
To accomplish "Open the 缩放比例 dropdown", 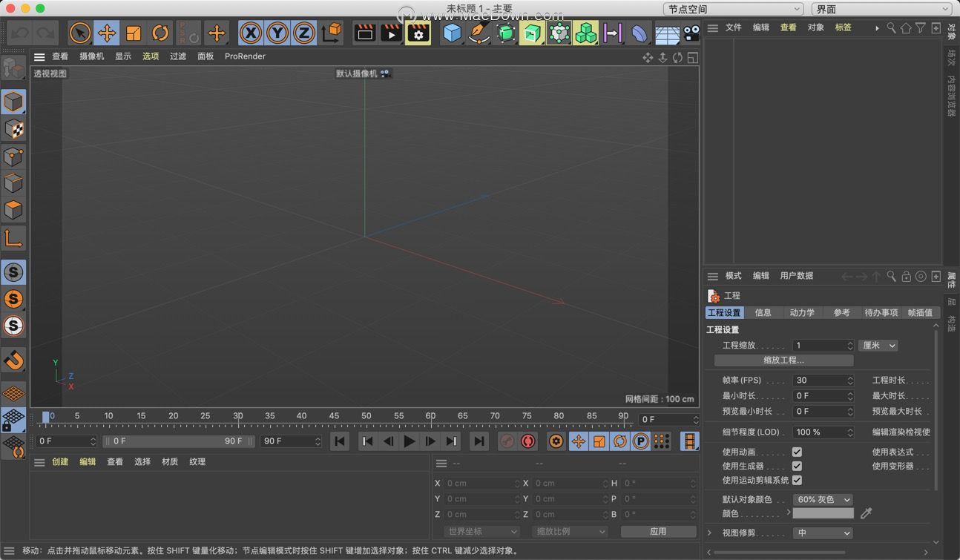I will click(x=570, y=531).
